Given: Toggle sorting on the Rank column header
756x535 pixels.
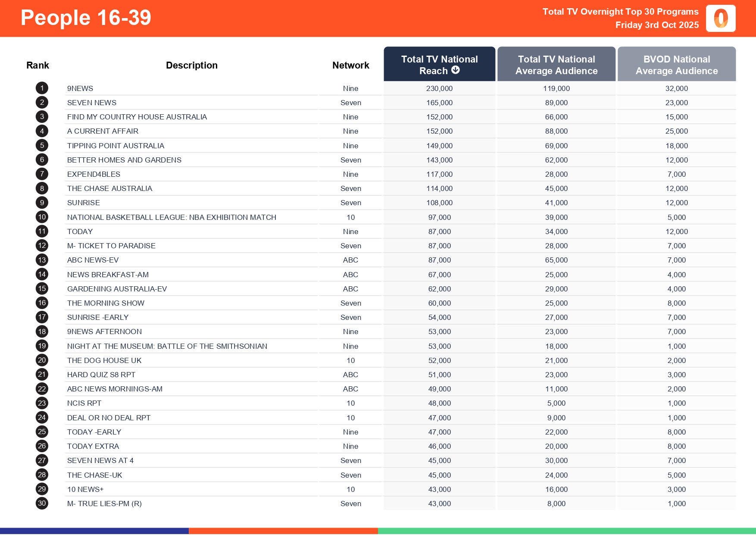Looking at the screenshot, I should (37, 65).
